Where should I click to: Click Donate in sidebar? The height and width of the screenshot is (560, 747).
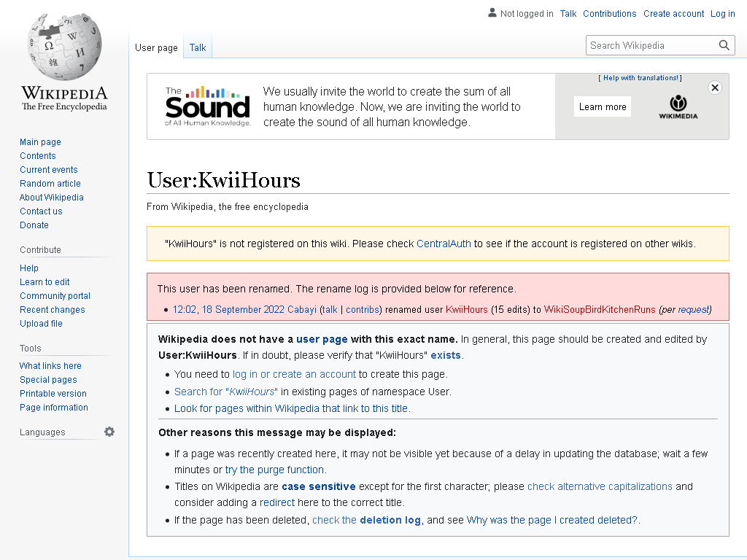pos(34,225)
